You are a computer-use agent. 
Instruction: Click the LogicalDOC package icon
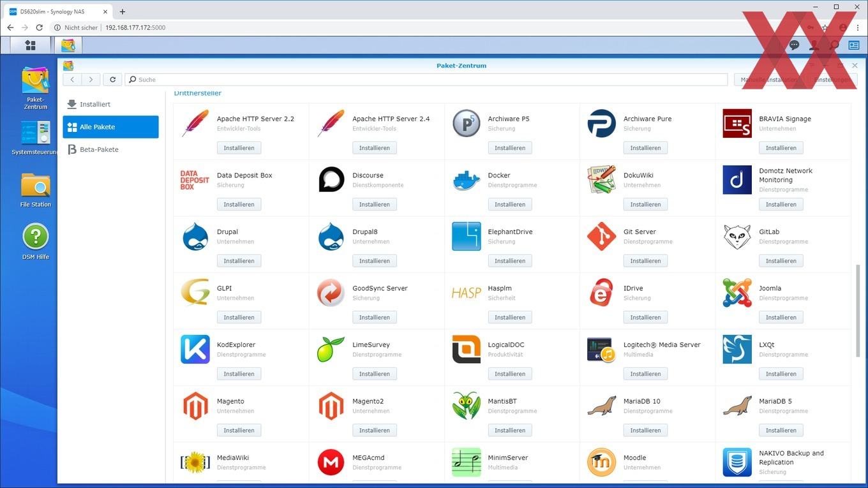[467, 350]
